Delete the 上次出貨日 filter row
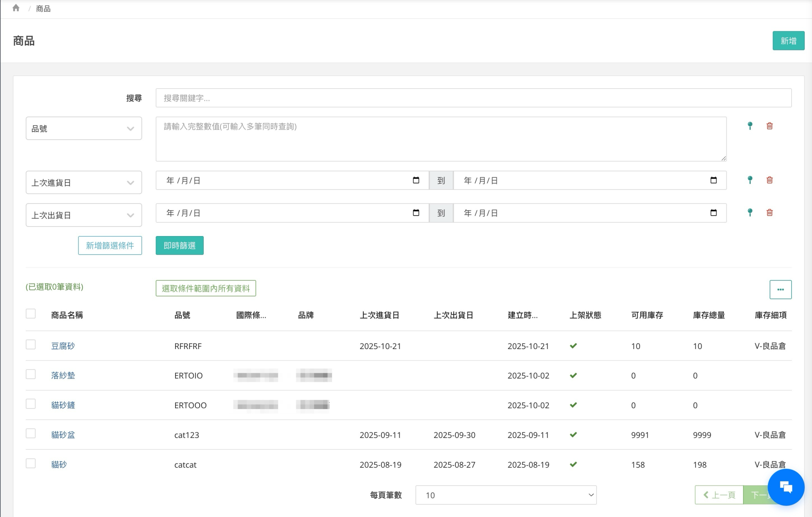 (x=769, y=212)
